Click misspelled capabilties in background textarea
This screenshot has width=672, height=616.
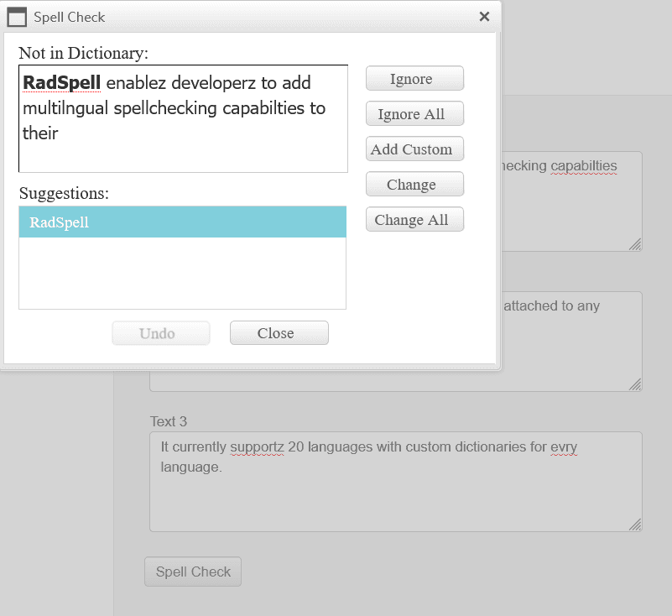[584, 166]
